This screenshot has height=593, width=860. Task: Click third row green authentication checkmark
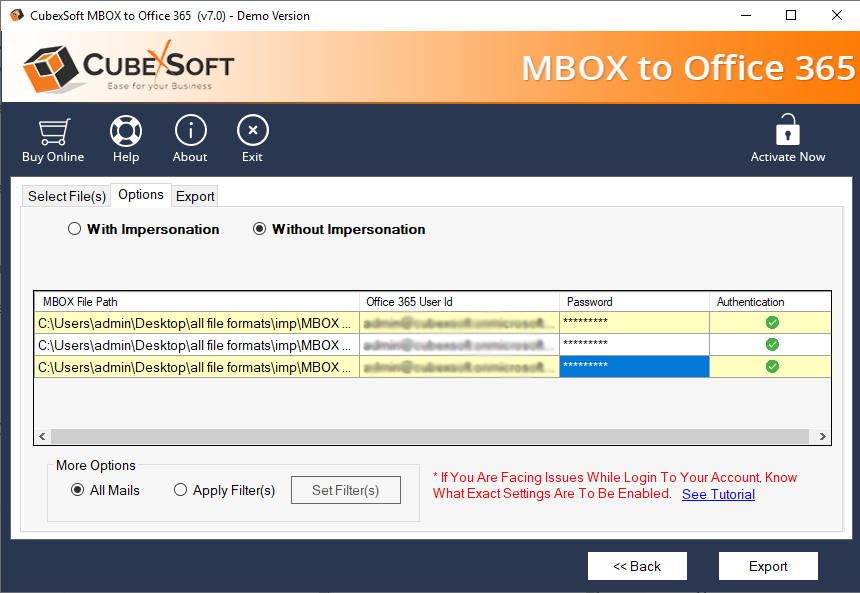772,366
